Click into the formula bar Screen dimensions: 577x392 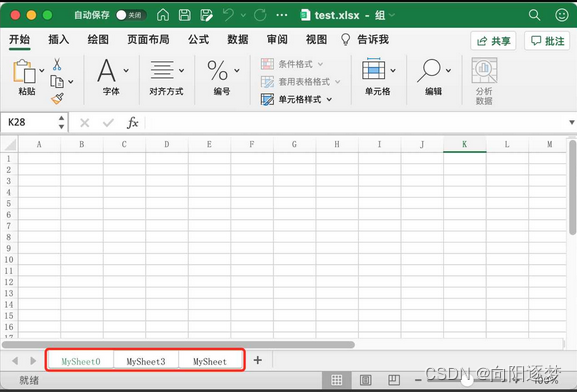[x=356, y=123]
